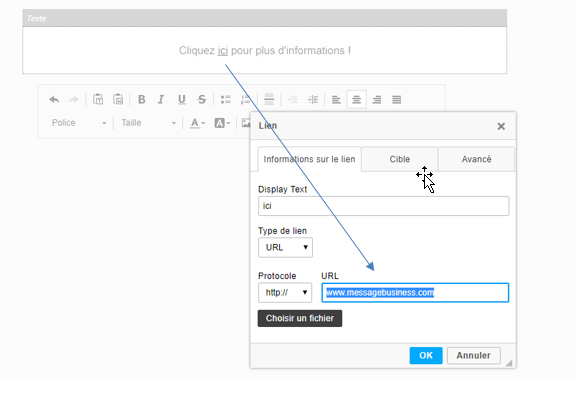
Task: Expand the Type de lien dropdown
Action: coord(285,248)
